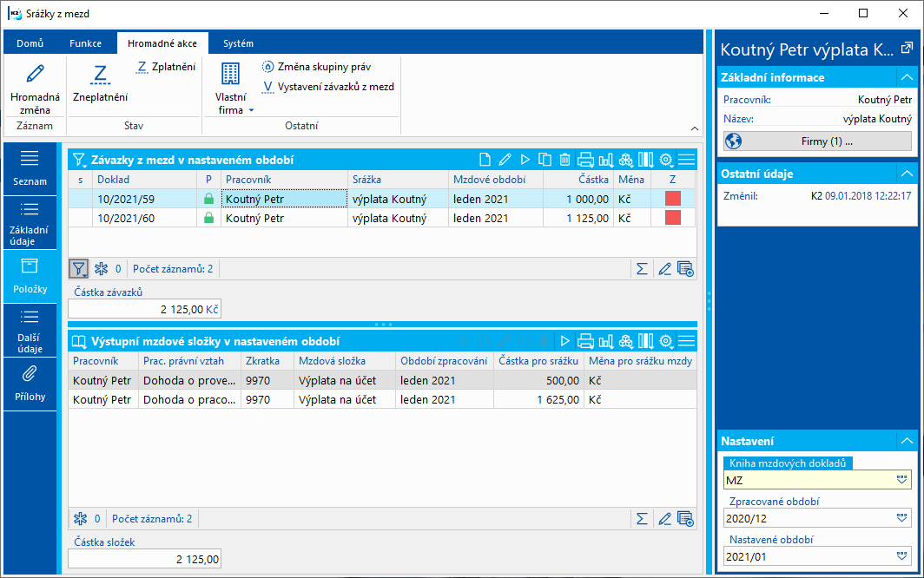Screen dimensions: 924x578
Task: Switch to the Funkce ribbon tab
Action: point(85,43)
